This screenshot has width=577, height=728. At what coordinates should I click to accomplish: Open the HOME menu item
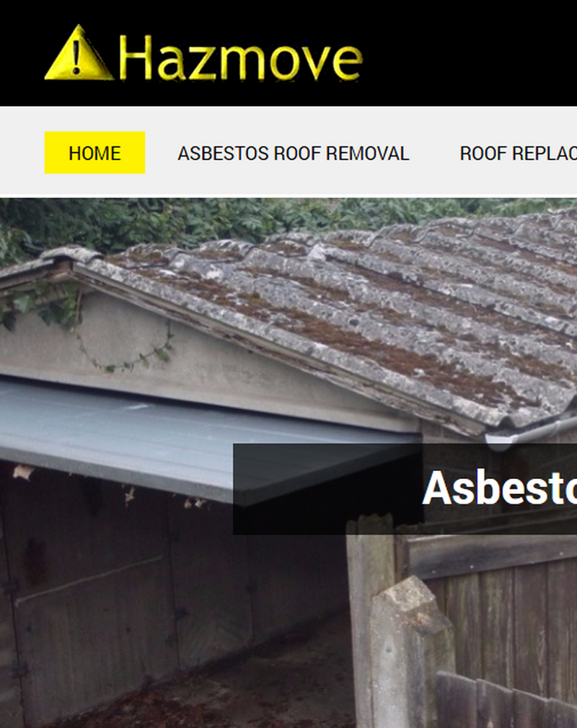pyautogui.click(x=94, y=153)
